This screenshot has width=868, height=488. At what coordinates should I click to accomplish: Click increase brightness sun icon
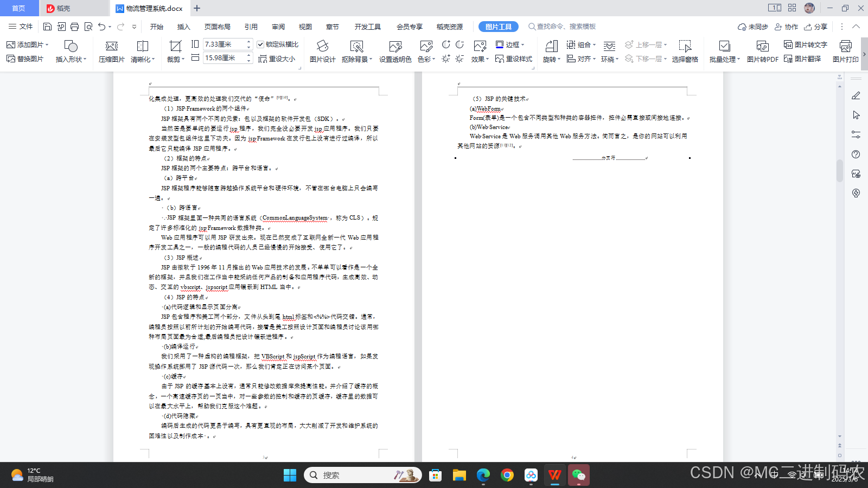tap(445, 59)
